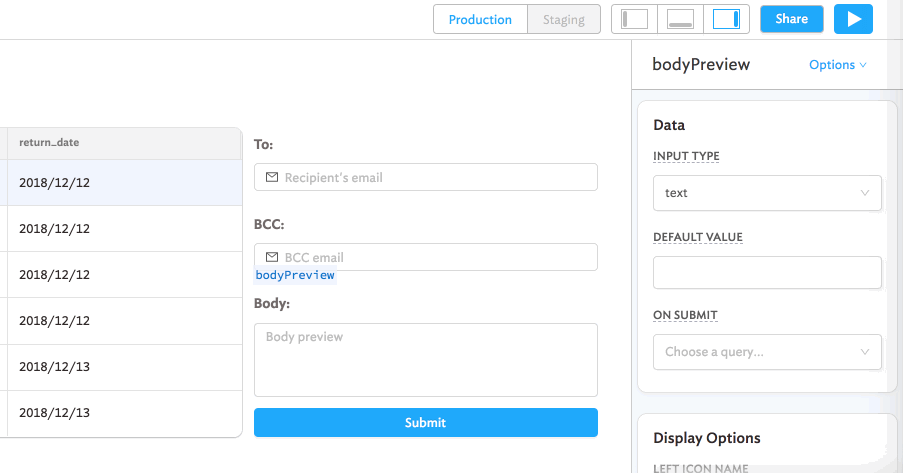The image size is (903, 473).
Task: Switch environment to Staging
Action: pyautogui.click(x=564, y=19)
